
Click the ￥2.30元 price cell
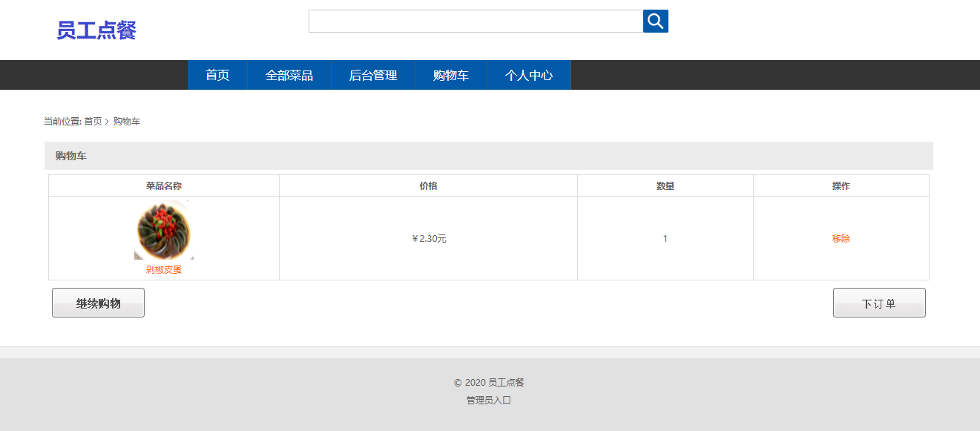click(x=428, y=239)
